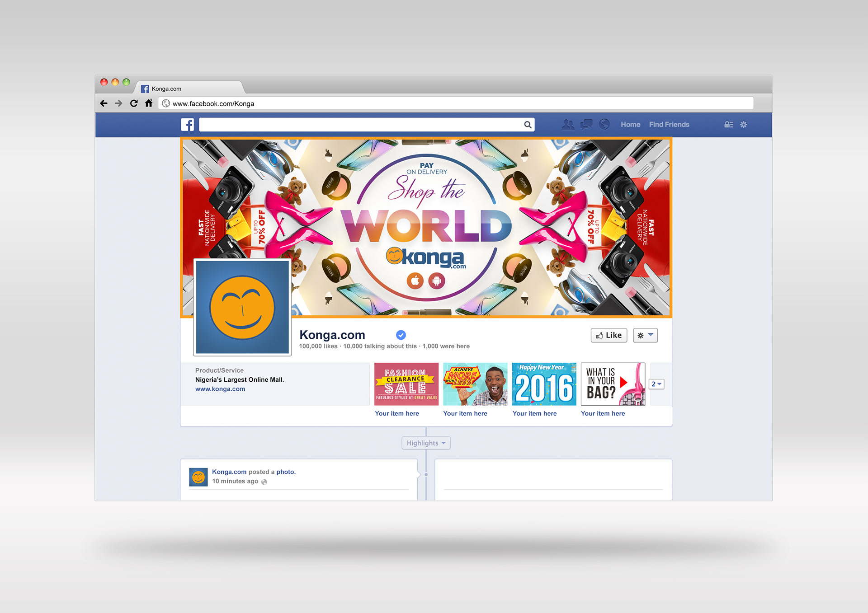Go to browser home page icon
Viewport: 868px width, 613px height.
[149, 103]
